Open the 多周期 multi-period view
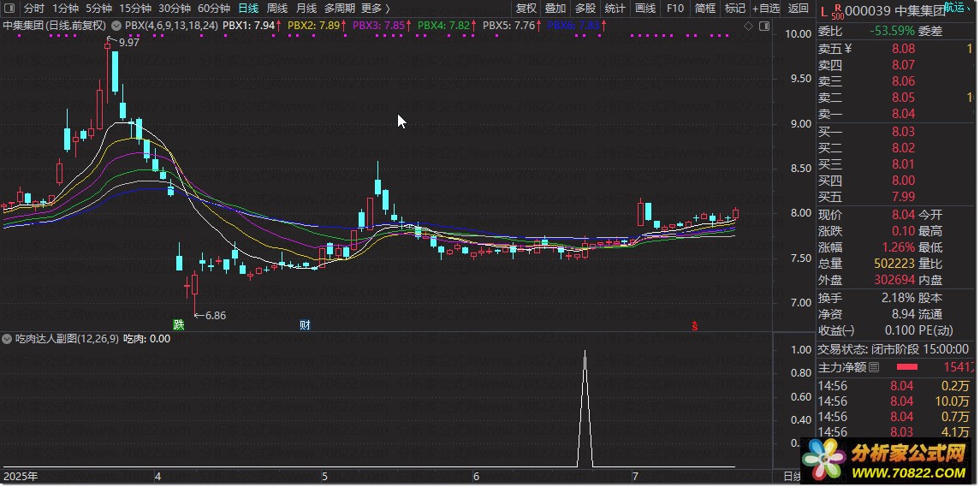 point(340,8)
